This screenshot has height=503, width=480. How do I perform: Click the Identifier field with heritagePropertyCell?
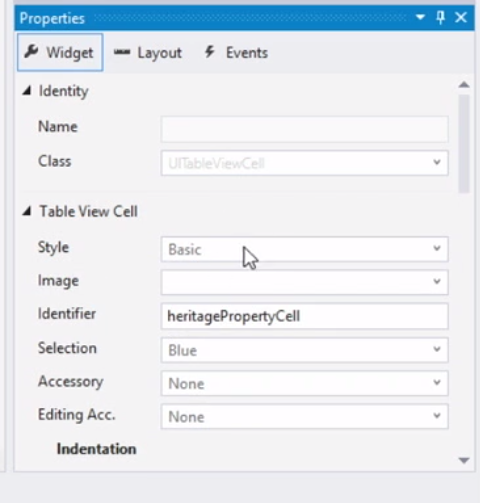[304, 316]
